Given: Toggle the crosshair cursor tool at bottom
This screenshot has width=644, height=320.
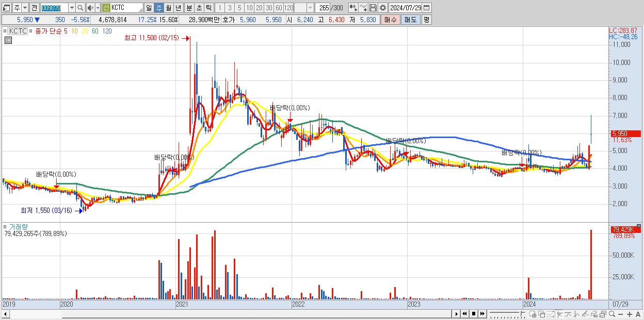Looking at the screenshot, I should point(559,314).
